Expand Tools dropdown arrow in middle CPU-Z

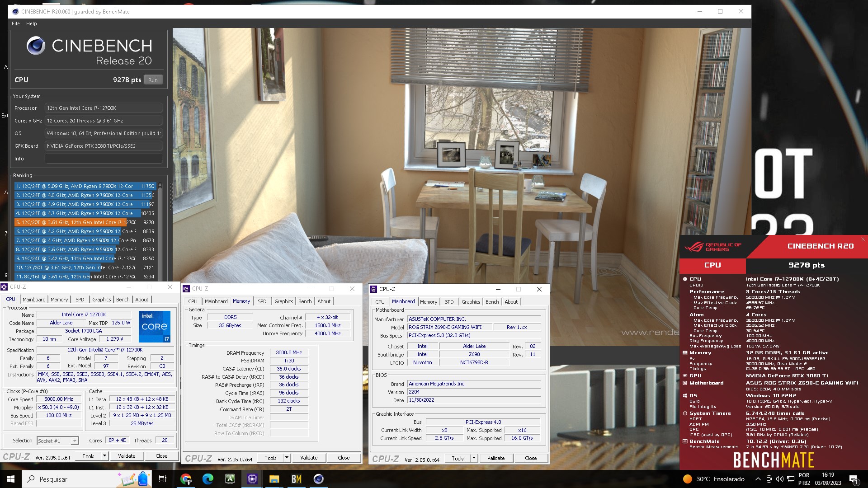[287, 458]
